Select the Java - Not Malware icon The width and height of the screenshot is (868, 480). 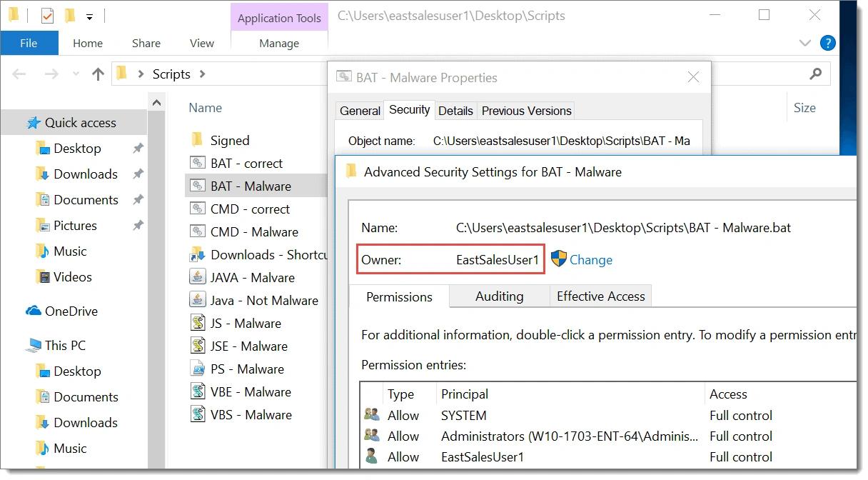(198, 300)
